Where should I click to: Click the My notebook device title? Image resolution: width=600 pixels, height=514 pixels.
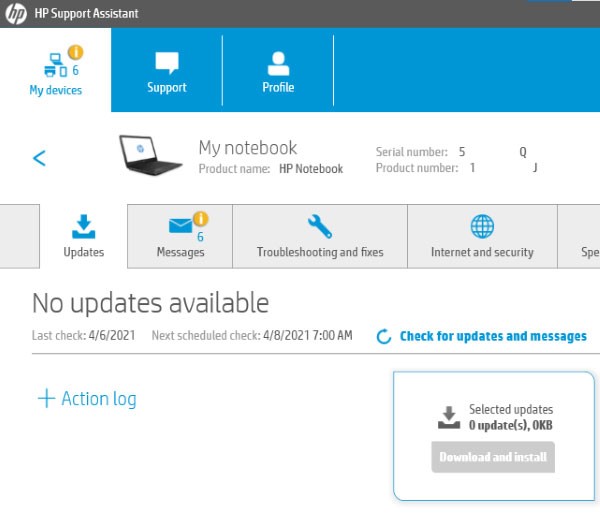[248, 148]
